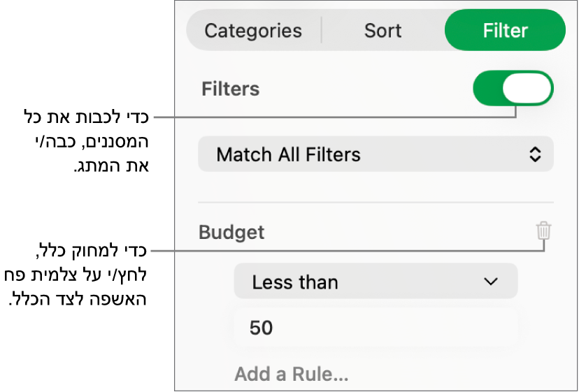Image resolution: width=579 pixels, height=392 pixels.
Task: Open the Less than rule dropdown
Action: (x=376, y=282)
